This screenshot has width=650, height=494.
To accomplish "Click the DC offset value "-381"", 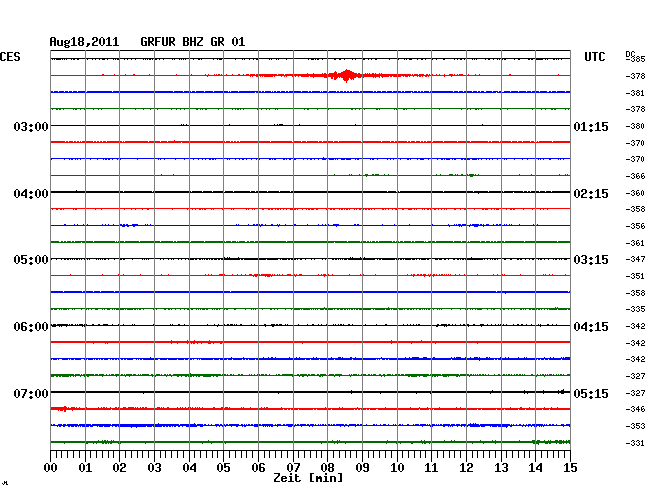I will 635,93.
